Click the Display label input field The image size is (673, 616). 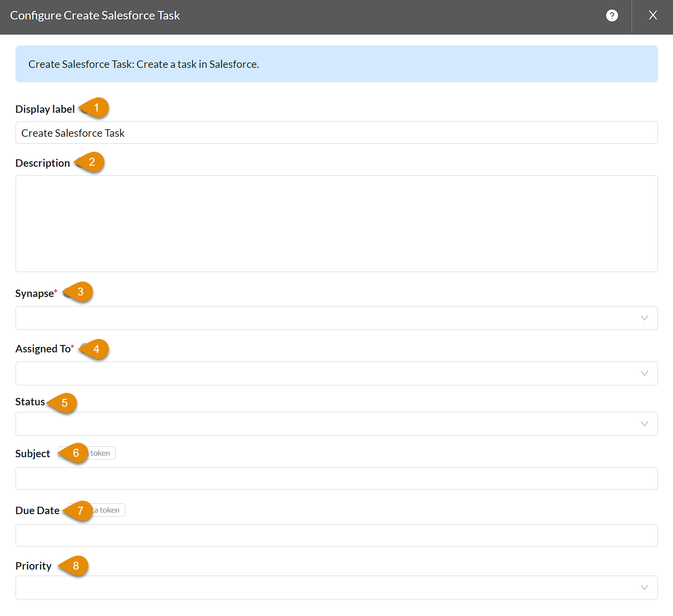point(336,133)
